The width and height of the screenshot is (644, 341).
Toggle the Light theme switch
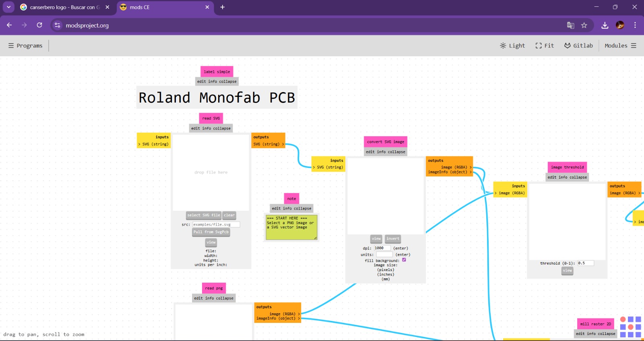(x=512, y=46)
